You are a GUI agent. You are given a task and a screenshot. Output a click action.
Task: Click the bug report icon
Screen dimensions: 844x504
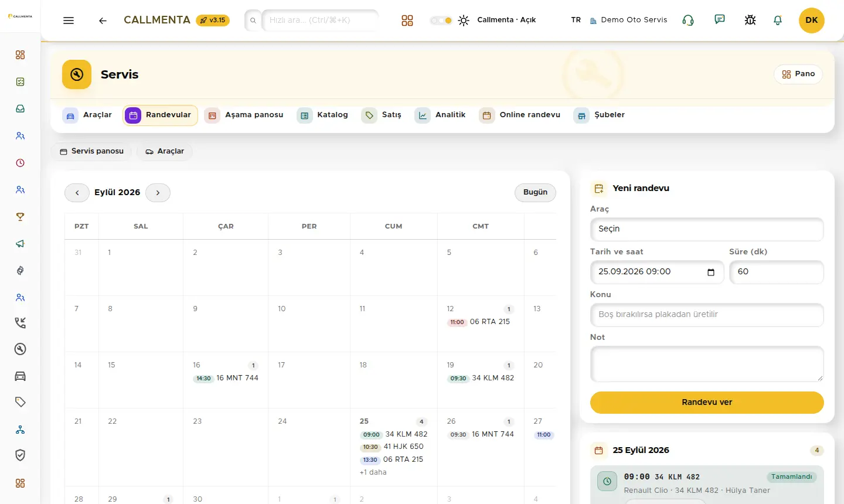[750, 21]
